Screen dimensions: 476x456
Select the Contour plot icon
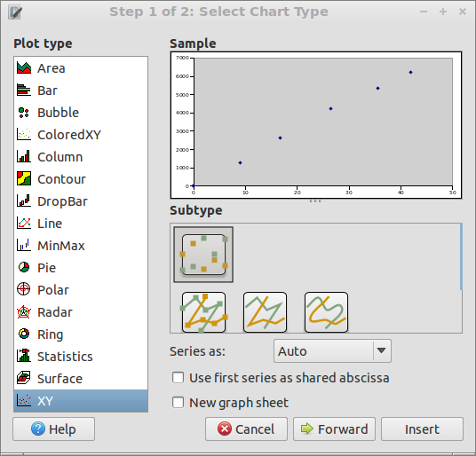click(x=24, y=178)
